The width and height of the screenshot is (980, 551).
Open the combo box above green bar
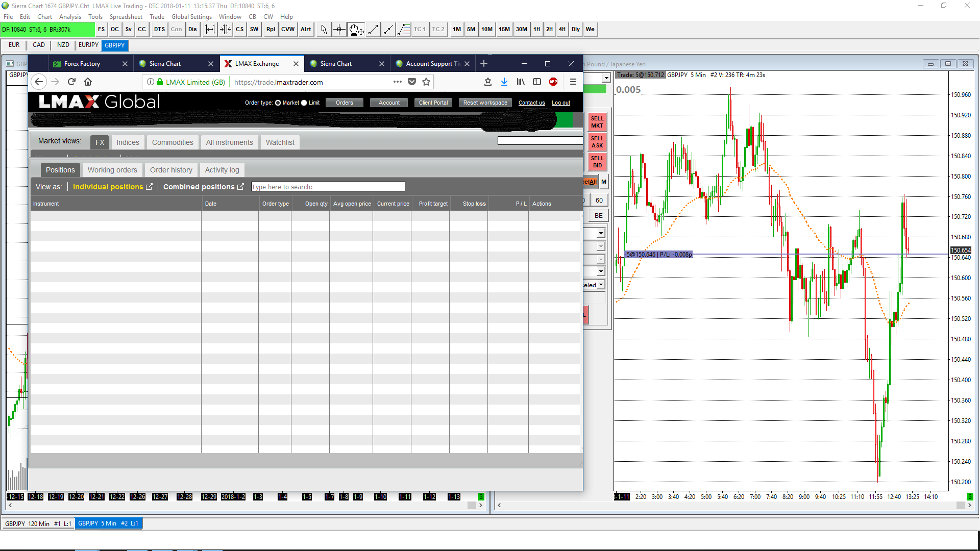(x=606, y=78)
